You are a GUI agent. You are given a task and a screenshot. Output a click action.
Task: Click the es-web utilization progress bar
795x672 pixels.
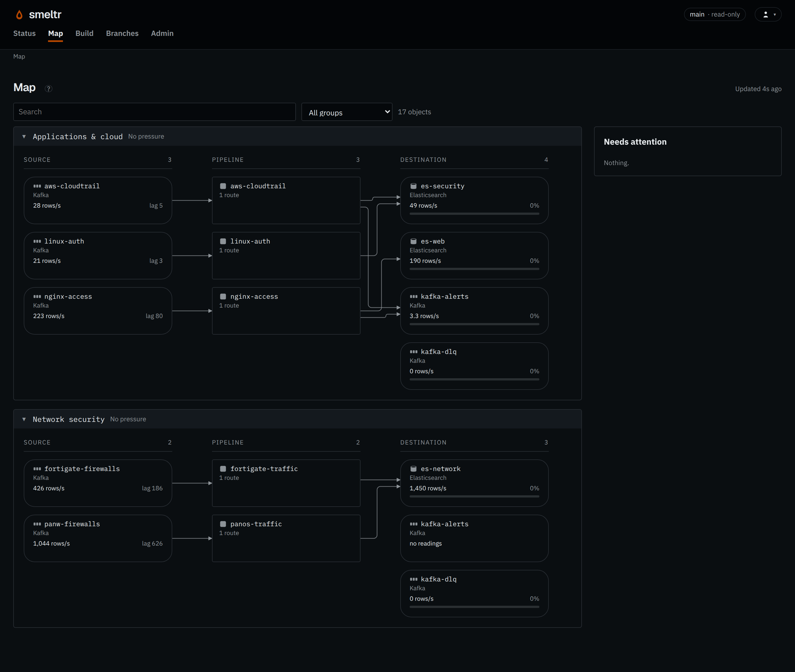(474, 269)
